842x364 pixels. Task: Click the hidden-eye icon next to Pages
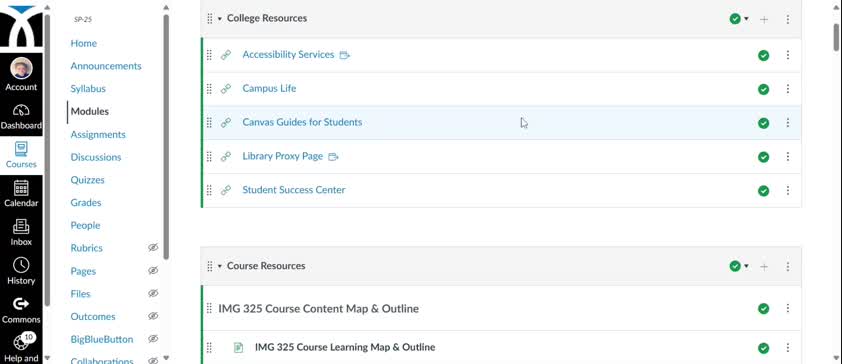coord(153,271)
